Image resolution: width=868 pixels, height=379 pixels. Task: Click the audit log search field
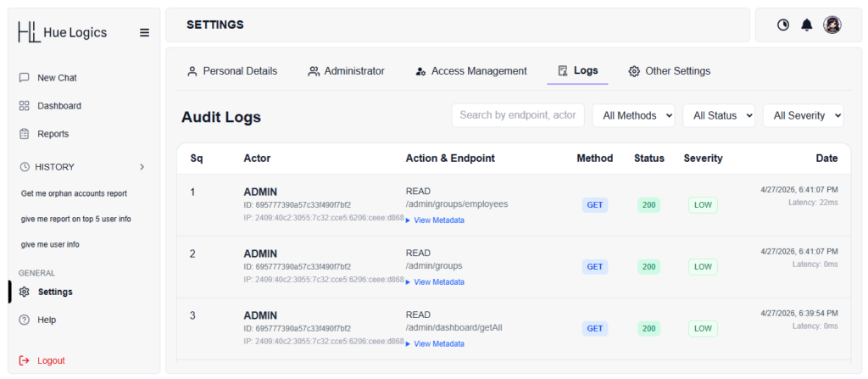[517, 115]
